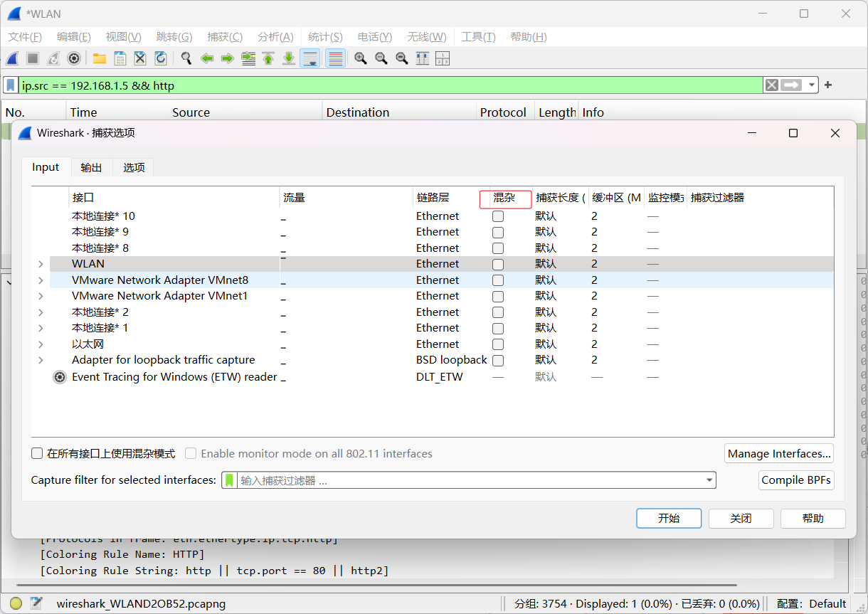
Task: Apply the display filter with arrow button
Action: click(791, 85)
